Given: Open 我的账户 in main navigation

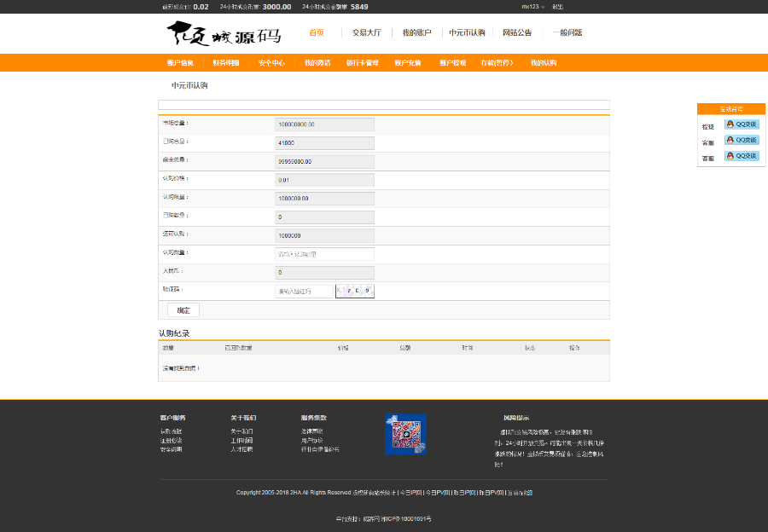Looking at the screenshot, I should coord(416,32).
